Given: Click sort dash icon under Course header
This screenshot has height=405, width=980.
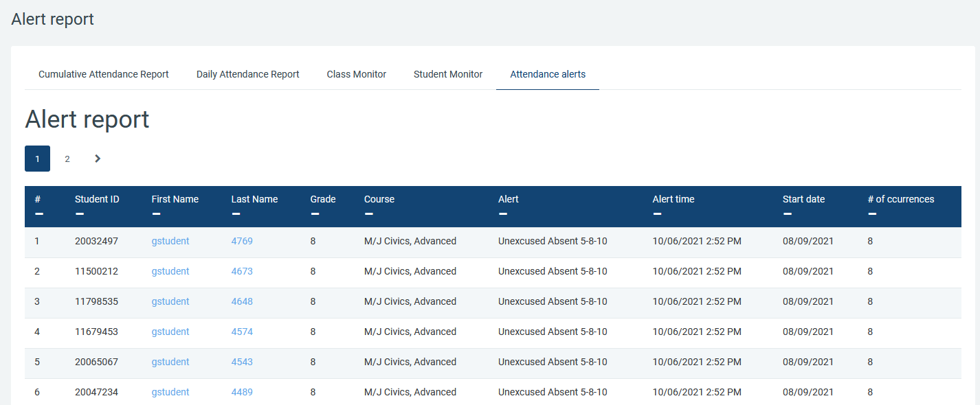Looking at the screenshot, I should tap(369, 214).
